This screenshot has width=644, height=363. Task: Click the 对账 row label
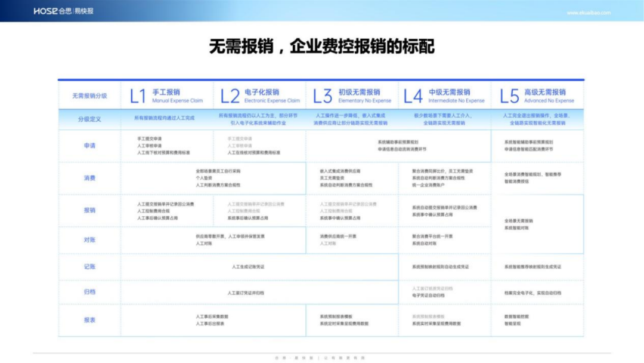89,239
